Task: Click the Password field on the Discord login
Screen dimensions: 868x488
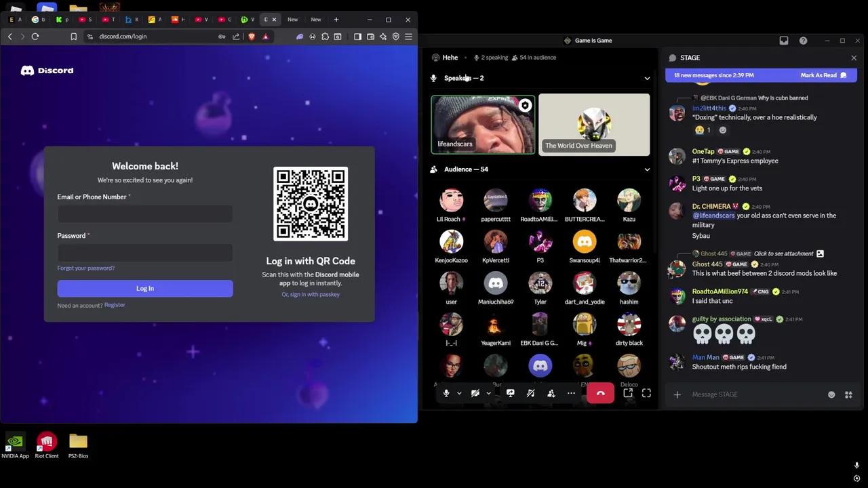Action: pos(145,252)
